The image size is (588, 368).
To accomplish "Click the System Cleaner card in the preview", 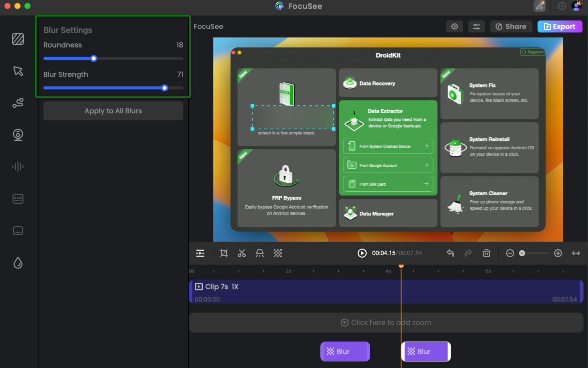I will coord(490,202).
